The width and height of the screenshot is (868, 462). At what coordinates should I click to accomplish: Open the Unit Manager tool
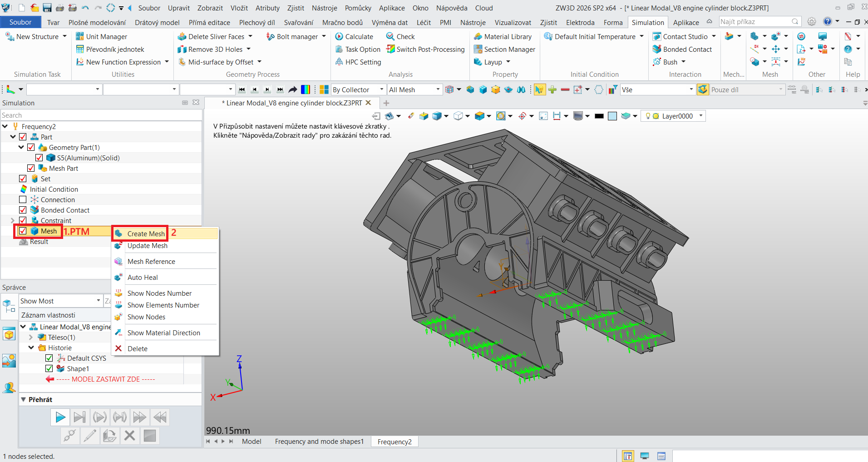coord(101,36)
